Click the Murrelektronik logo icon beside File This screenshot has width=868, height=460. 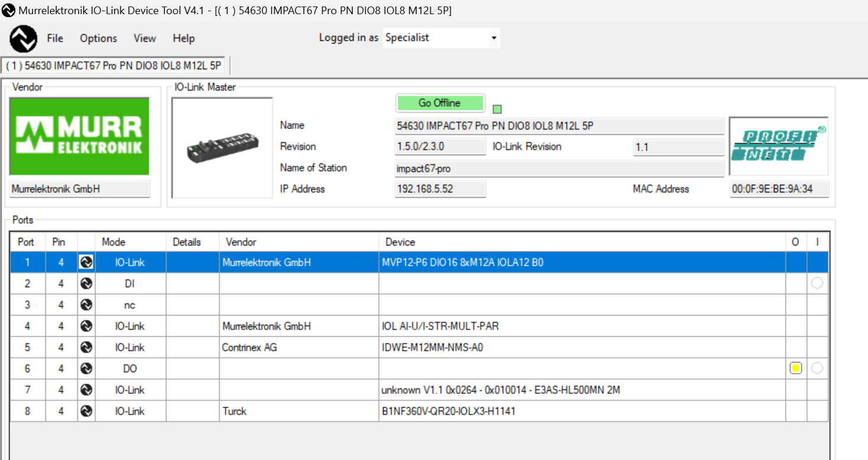tap(24, 38)
